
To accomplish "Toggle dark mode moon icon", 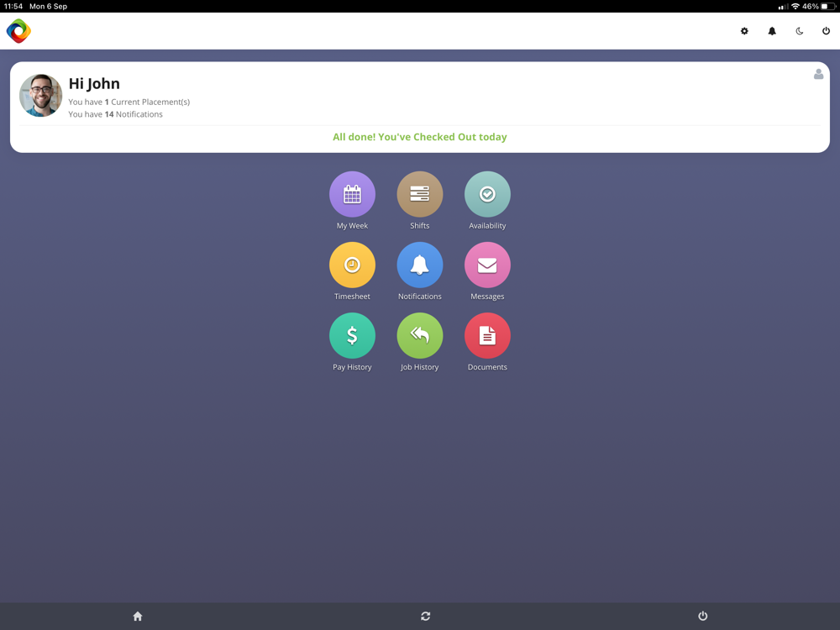I will tap(800, 31).
